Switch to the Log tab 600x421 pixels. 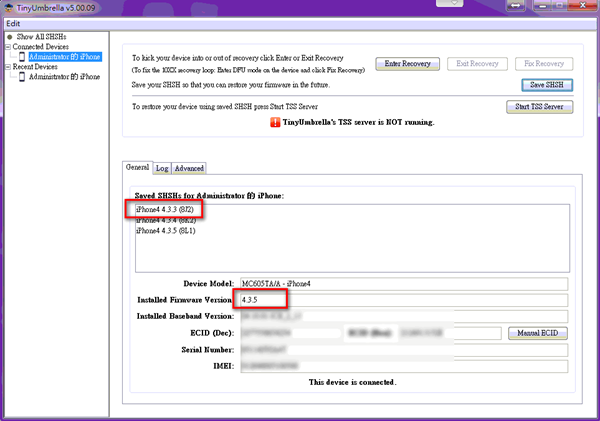point(161,168)
